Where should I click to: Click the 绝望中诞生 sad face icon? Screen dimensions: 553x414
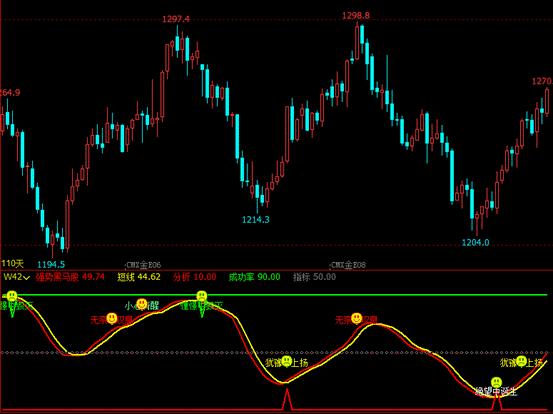(496, 382)
